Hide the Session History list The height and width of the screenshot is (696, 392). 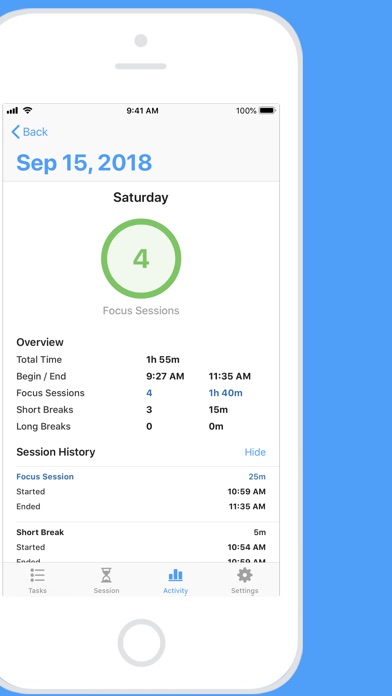[255, 452]
